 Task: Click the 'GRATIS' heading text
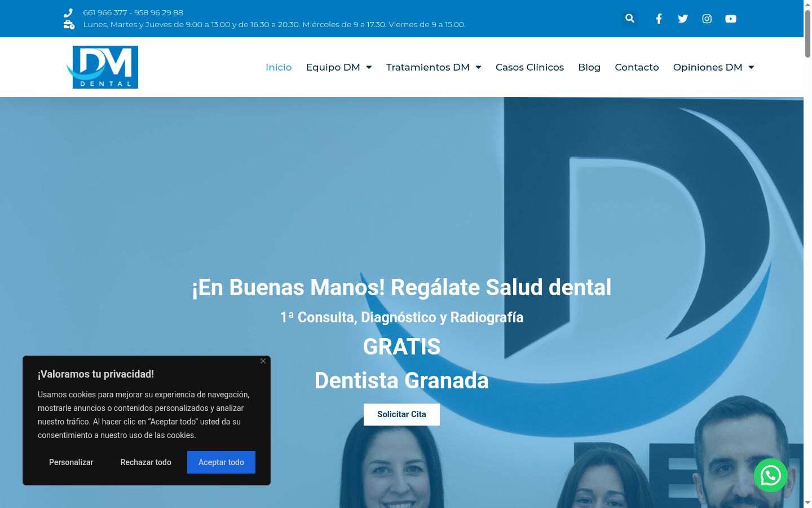[x=401, y=347]
